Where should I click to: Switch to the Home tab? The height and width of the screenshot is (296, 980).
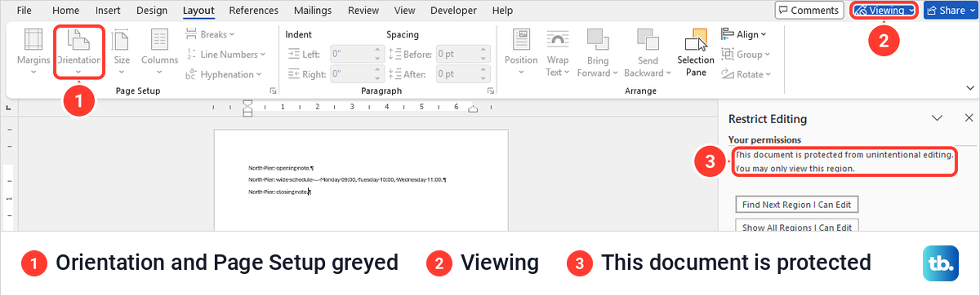tap(66, 11)
